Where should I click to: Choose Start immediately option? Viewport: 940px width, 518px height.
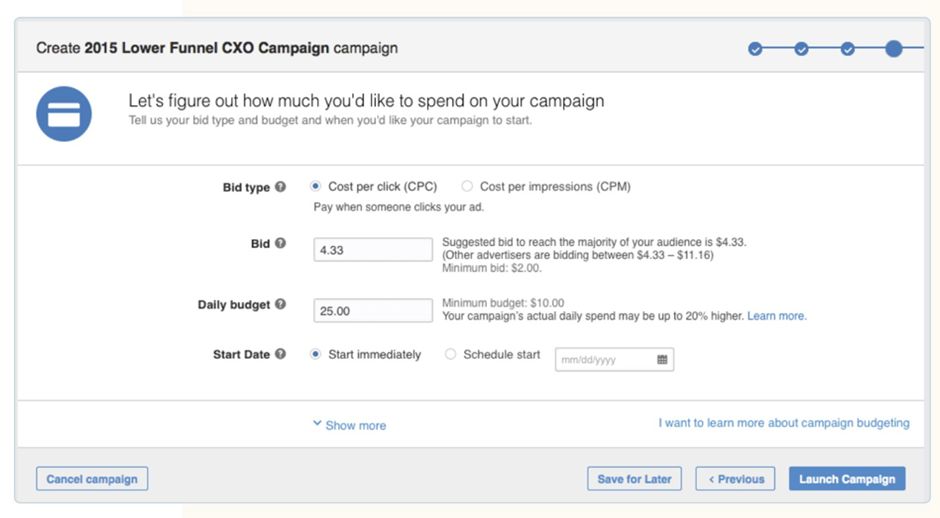click(x=316, y=354)
